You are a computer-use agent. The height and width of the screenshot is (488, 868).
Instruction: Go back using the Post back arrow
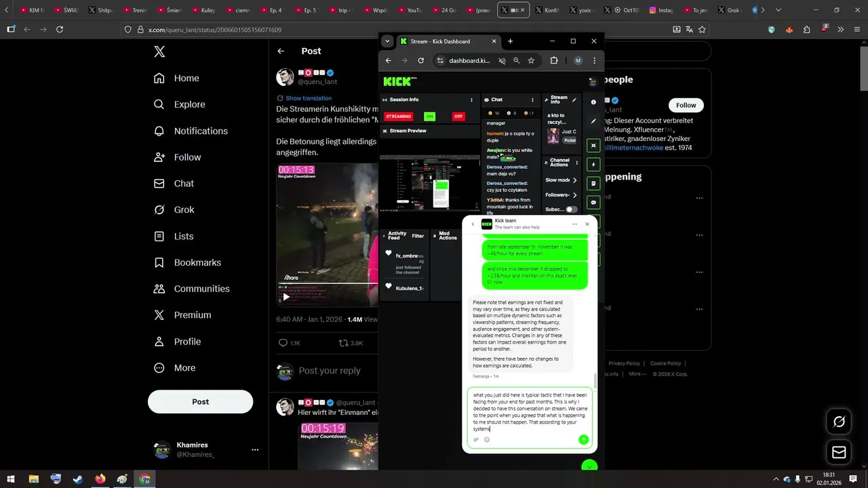pos(281,51)
